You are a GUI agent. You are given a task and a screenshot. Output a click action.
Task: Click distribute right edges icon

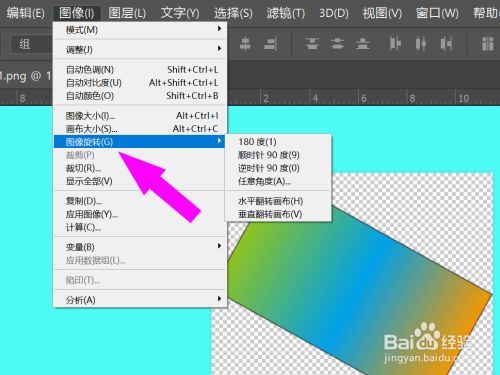[446, 44]
